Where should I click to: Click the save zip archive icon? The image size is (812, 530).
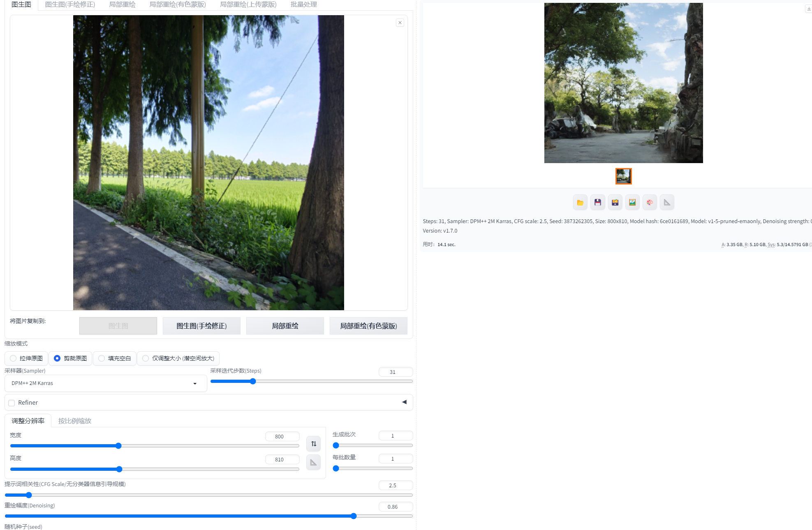coord(615,203)
